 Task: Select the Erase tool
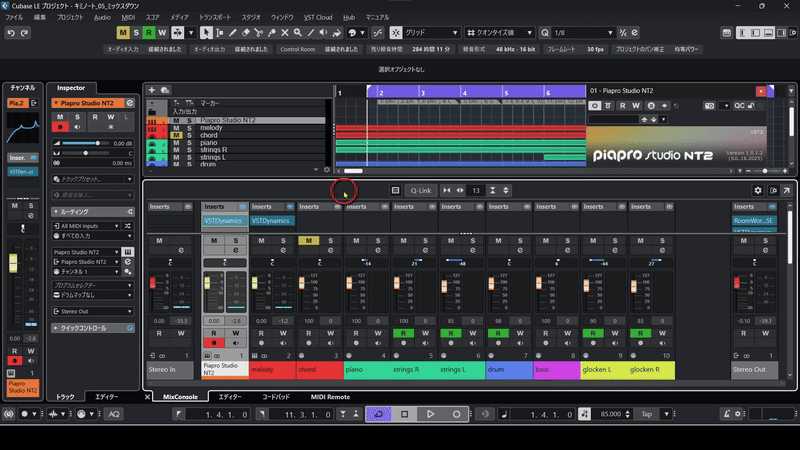point(246,33)
